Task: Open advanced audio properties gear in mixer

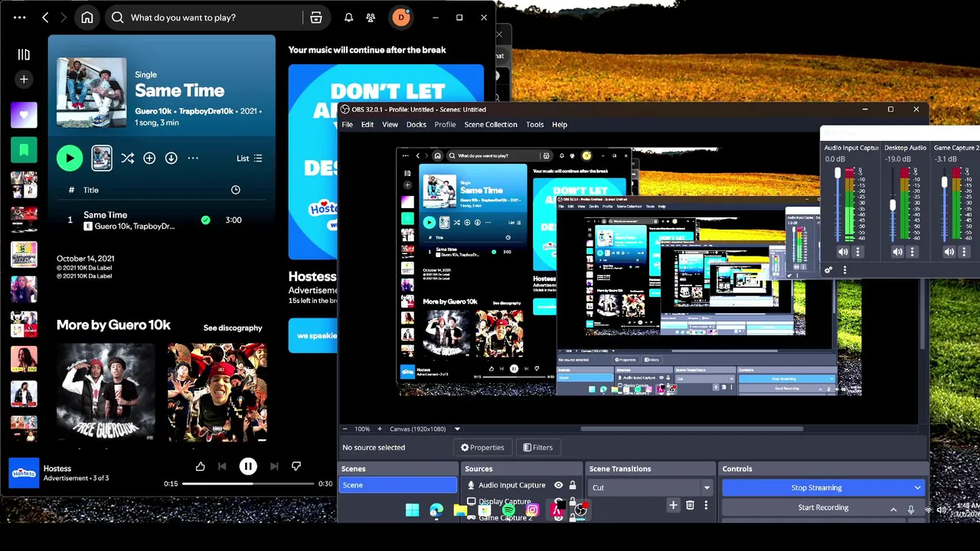Action: [x=828, y=269]
